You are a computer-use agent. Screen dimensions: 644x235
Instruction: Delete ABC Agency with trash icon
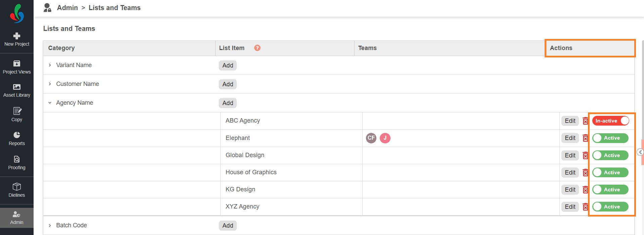pyautogui.click(x=586, y=121)
